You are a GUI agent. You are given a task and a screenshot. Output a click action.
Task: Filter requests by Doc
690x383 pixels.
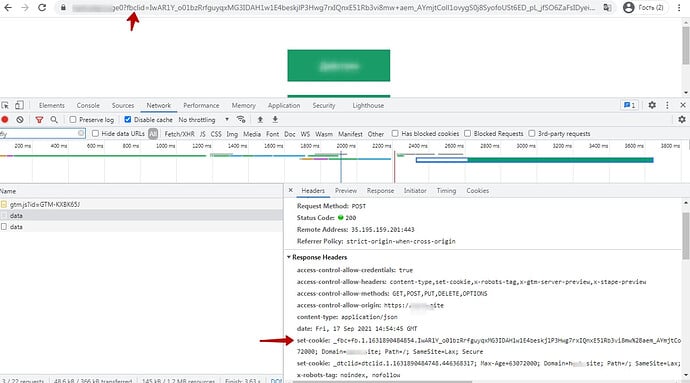(x=290, y=134)
